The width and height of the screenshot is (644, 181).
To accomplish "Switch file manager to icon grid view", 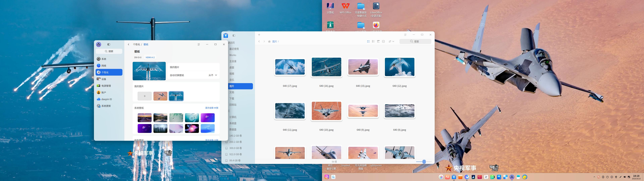I will click(368, 42).
